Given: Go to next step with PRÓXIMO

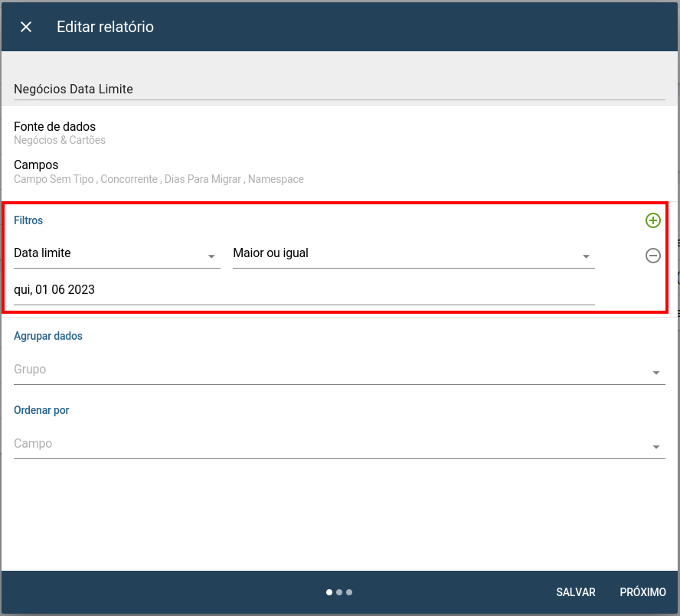Looking at the screenshot, I should pyautogui.click(x=642, y=592).
